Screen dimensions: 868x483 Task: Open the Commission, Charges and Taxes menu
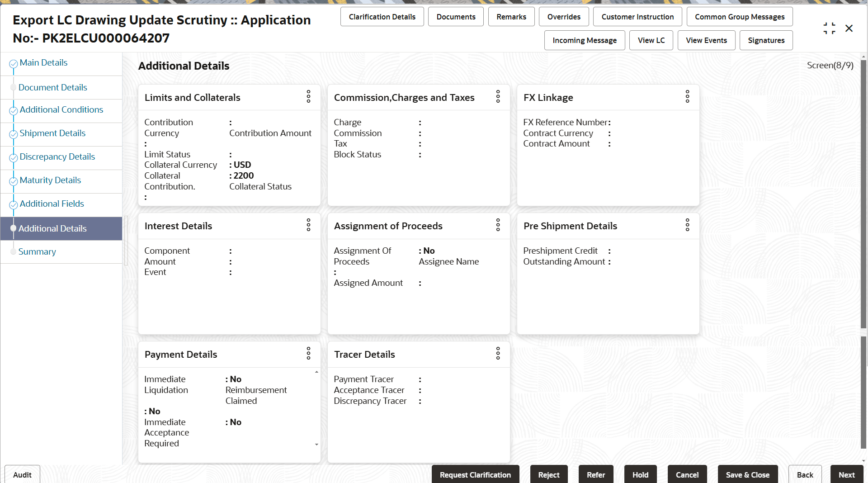498,97
